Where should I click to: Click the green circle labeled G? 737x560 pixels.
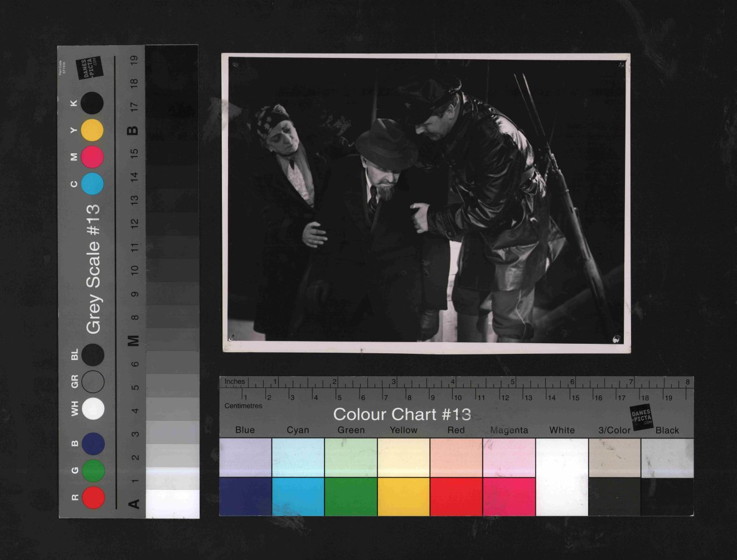tap(93, 471)
